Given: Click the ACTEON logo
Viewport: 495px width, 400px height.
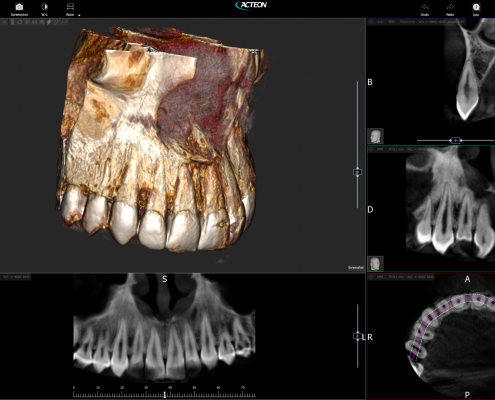Looking at the screenshot, I should [251, 5].
